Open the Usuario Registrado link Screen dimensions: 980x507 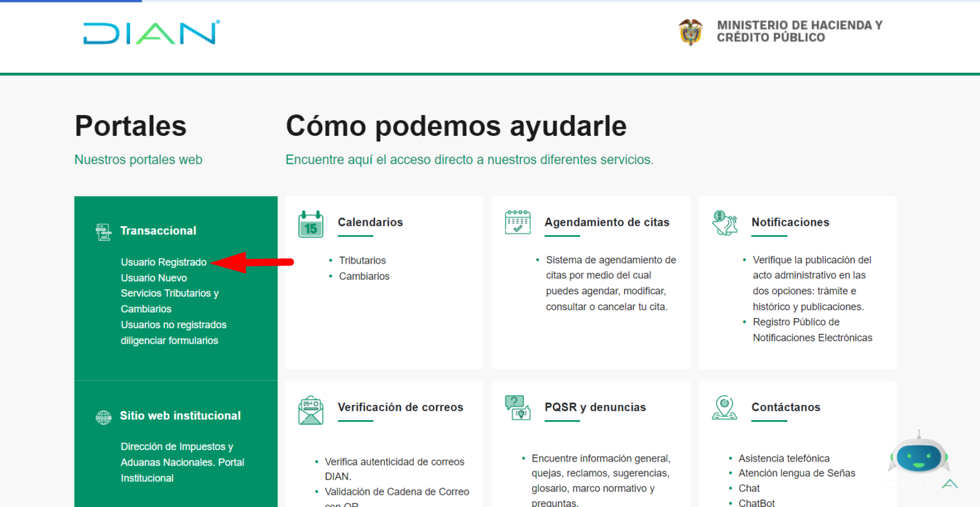coord(164,262)
